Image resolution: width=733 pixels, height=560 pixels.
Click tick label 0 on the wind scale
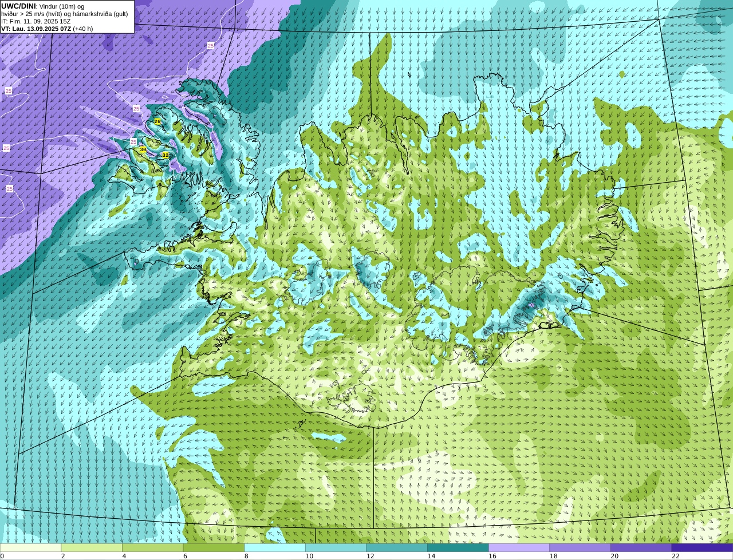click(2, 556)
